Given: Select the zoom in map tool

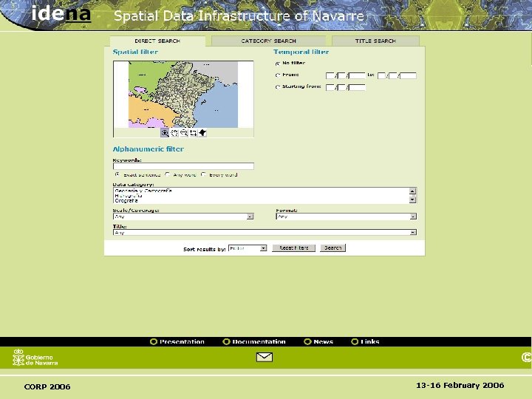Looking at the screenshot, I should pyautogui.click(x=165, y=133).
